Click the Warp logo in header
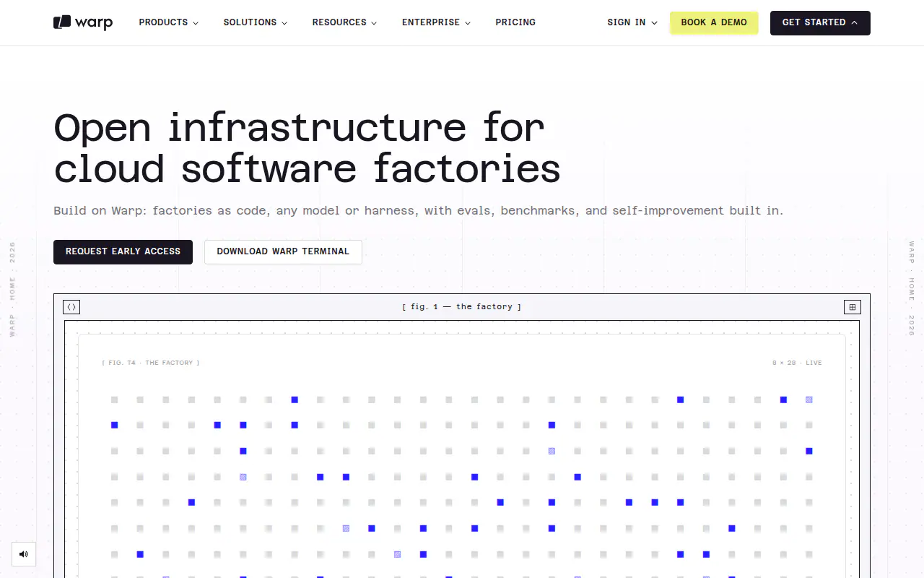 click(x=83, y=22)
